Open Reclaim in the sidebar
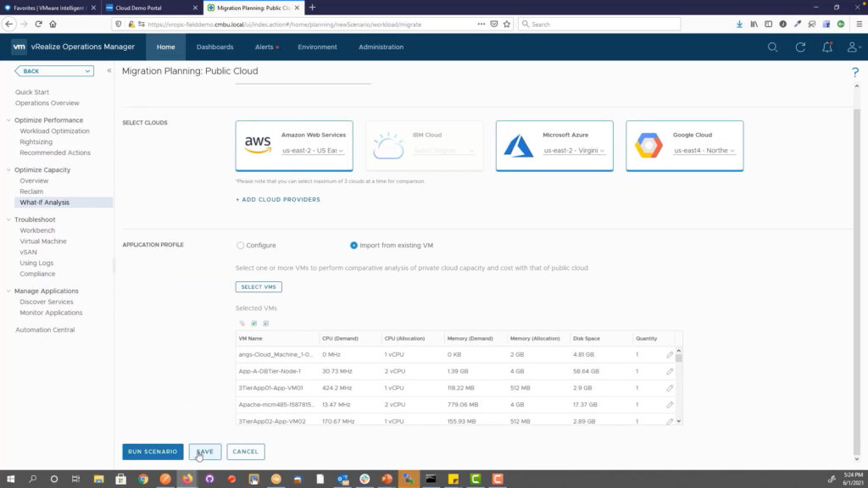Image resolution: width=868 pixels, height=488 pixels. pos(31,191)
